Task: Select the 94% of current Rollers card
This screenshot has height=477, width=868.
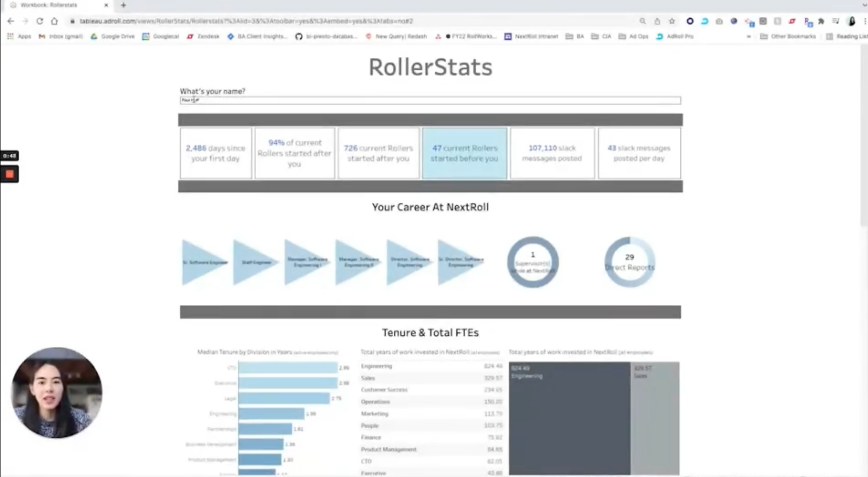Action: click(294, 153)
